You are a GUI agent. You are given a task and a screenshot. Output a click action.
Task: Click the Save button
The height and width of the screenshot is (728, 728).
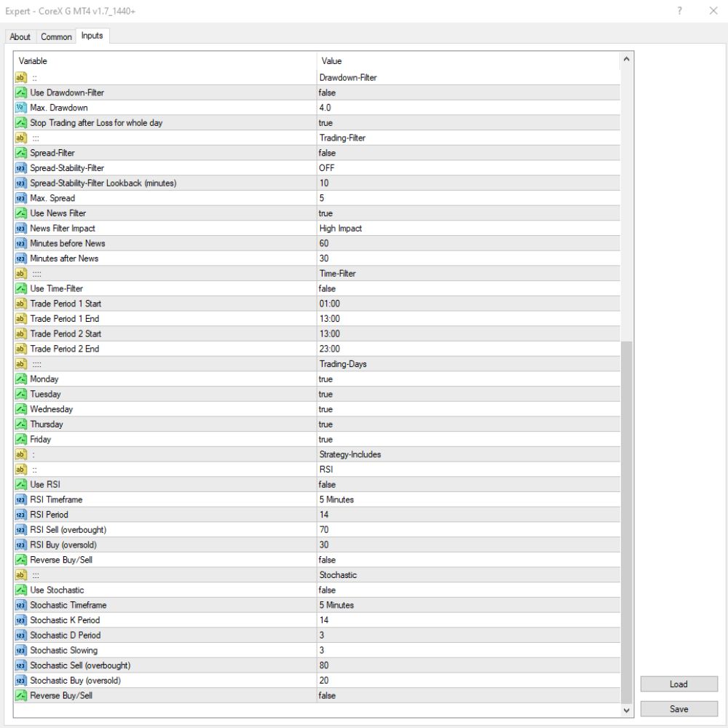click(x=678, y=709)
